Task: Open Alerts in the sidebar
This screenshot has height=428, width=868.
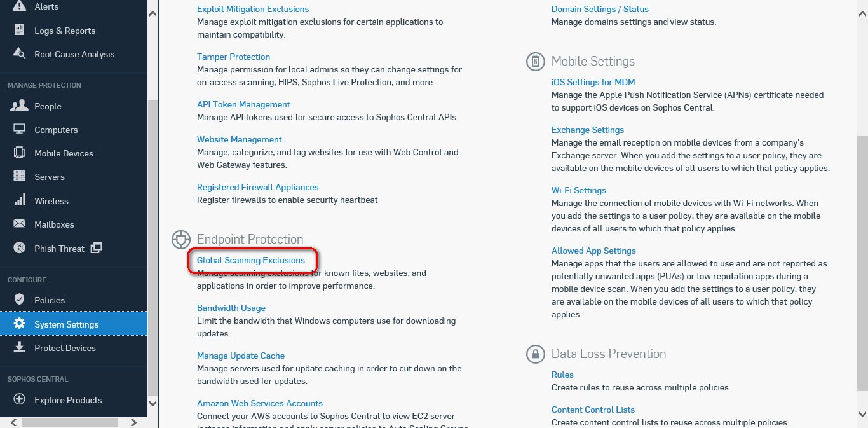Action: coord(46,6)
